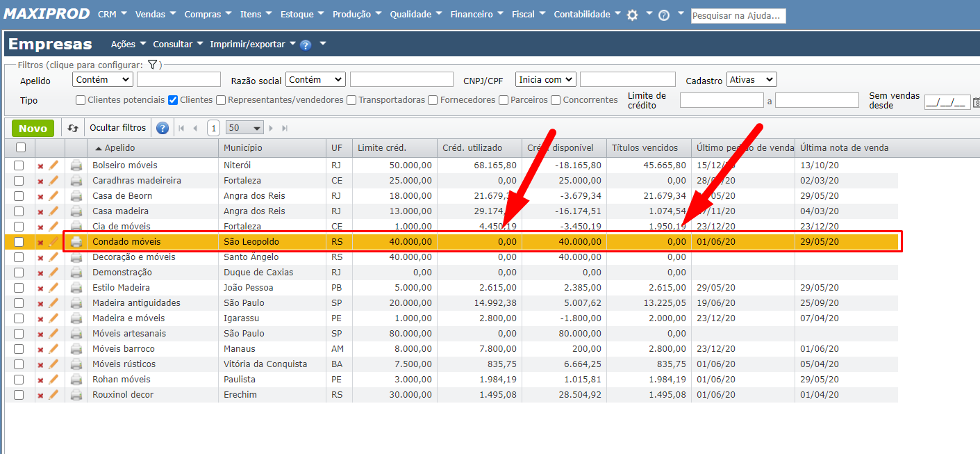Tick the row checkbox for Estilo Madeira
Viewport: 980px width, 454px height.
[x=19, y=288]
